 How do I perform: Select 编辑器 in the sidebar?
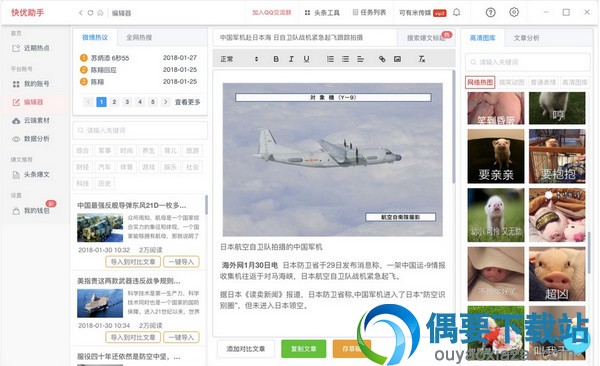point(28,102)
